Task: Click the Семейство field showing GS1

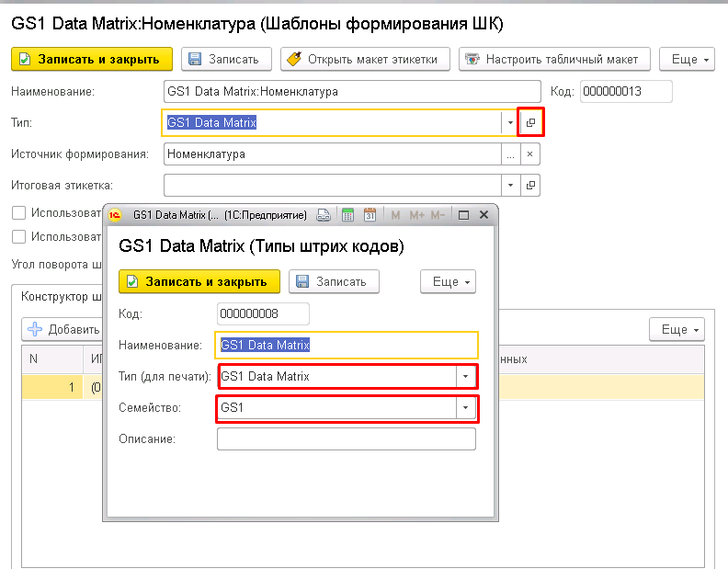Action: pos(337,408)
